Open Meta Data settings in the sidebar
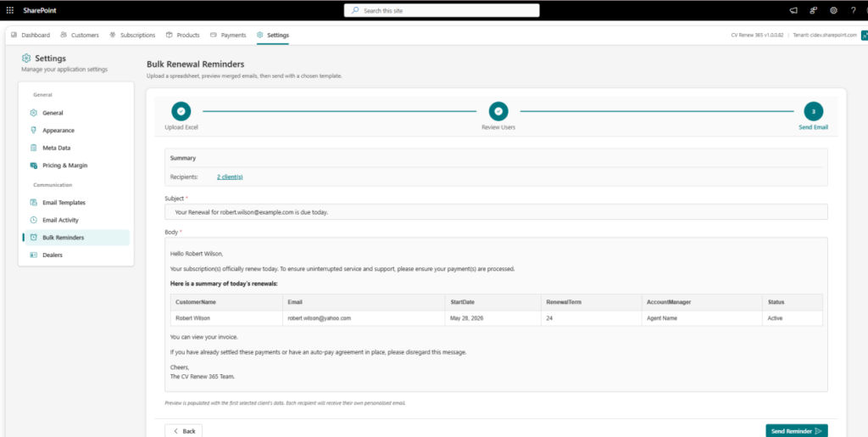 click(77, 148)
